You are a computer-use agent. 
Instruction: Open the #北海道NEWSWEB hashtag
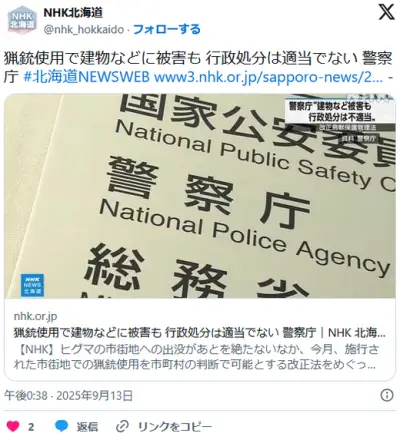pyautogui.click(x=87, y=77)
